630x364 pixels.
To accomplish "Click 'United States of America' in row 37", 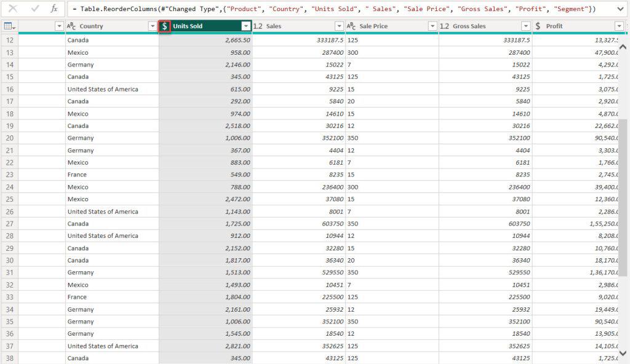I will 112,346.
